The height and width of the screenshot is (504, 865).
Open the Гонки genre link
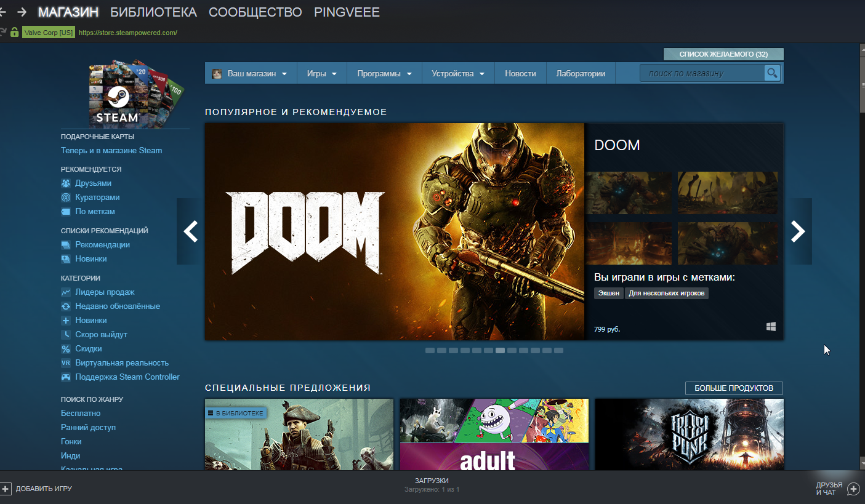(71, 442)
